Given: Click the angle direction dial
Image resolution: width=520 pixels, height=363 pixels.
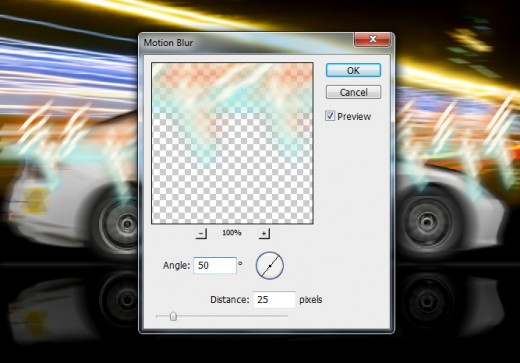Looking at the screenshot, I should 270,266.
